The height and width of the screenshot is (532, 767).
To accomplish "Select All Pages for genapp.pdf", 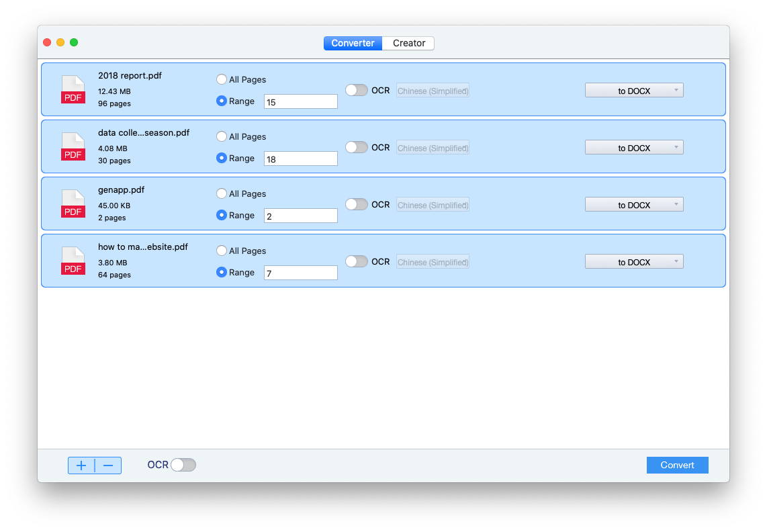I will pos(222,193).
